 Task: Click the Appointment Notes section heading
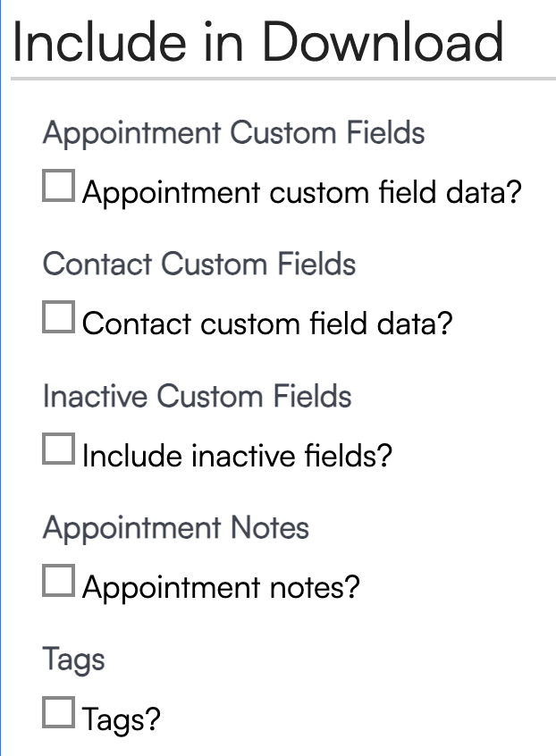[175, 527]
